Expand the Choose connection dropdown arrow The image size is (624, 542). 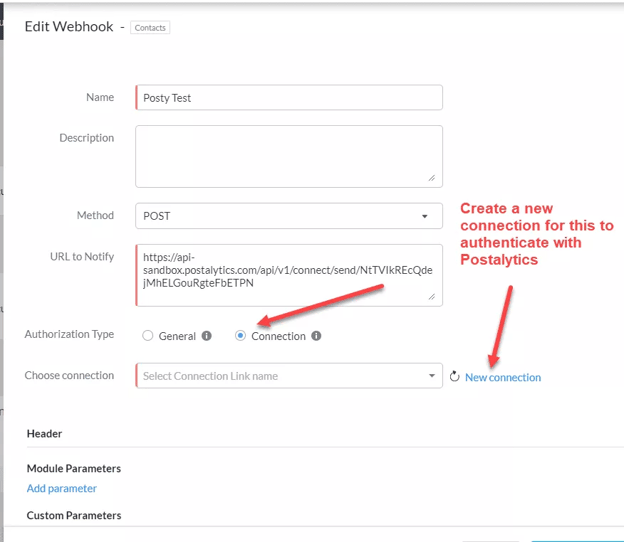[x=432, y=376]
